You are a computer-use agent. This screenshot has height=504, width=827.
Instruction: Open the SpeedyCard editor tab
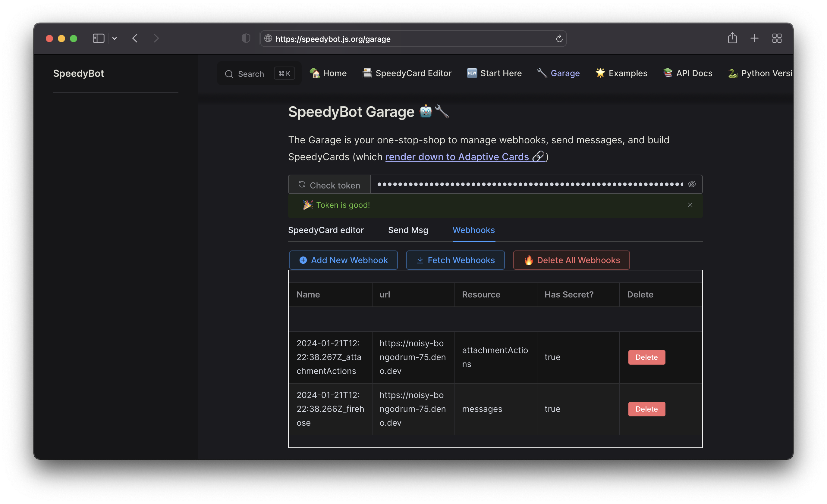point(325,230)
